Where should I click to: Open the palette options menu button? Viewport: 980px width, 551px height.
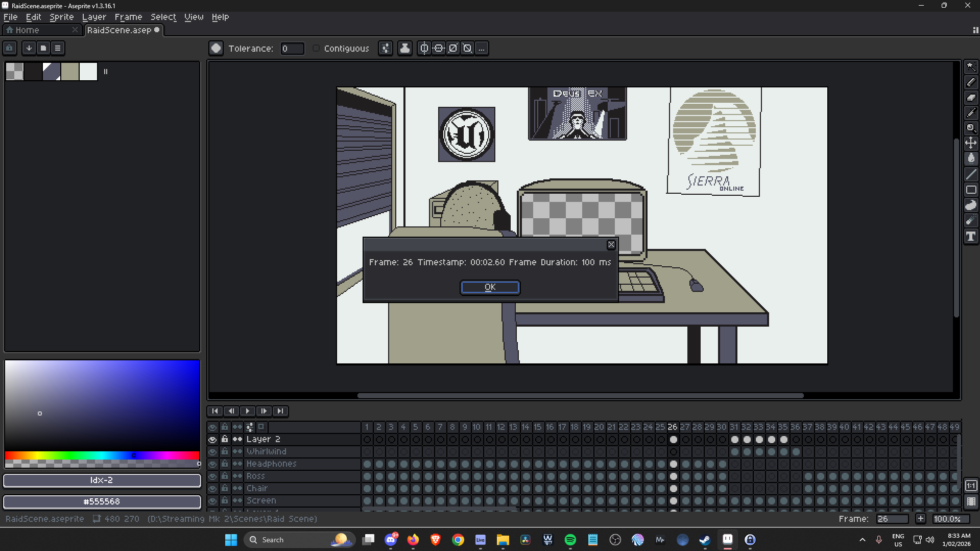[58, 48]
